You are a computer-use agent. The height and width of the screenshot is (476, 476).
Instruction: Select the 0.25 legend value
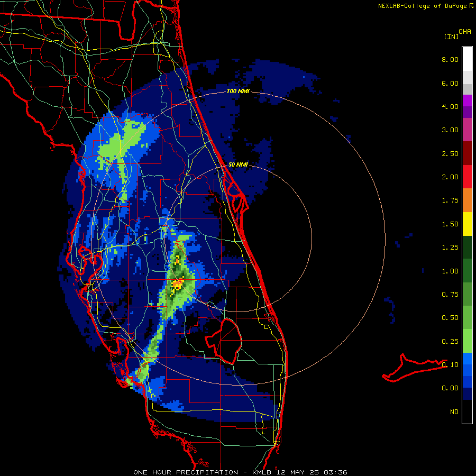pyautogui.click(x=450, y=342)
